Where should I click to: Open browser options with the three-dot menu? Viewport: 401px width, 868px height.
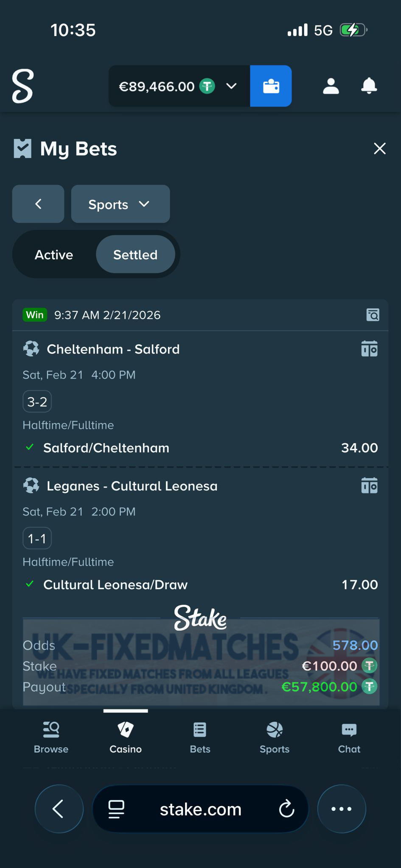point(341,809)
